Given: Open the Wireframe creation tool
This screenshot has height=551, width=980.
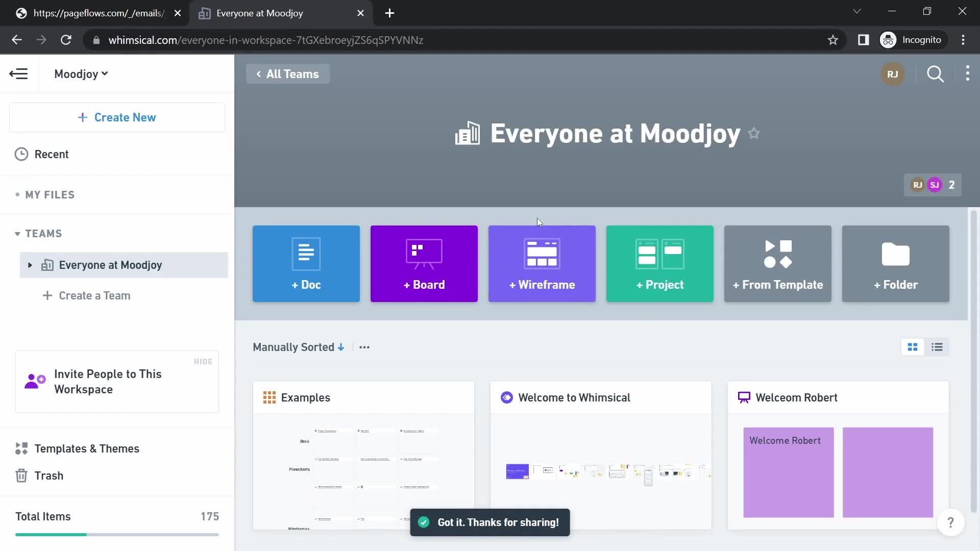Looking at the screenshot, I should pyautogui.click(x=542, y=263).
